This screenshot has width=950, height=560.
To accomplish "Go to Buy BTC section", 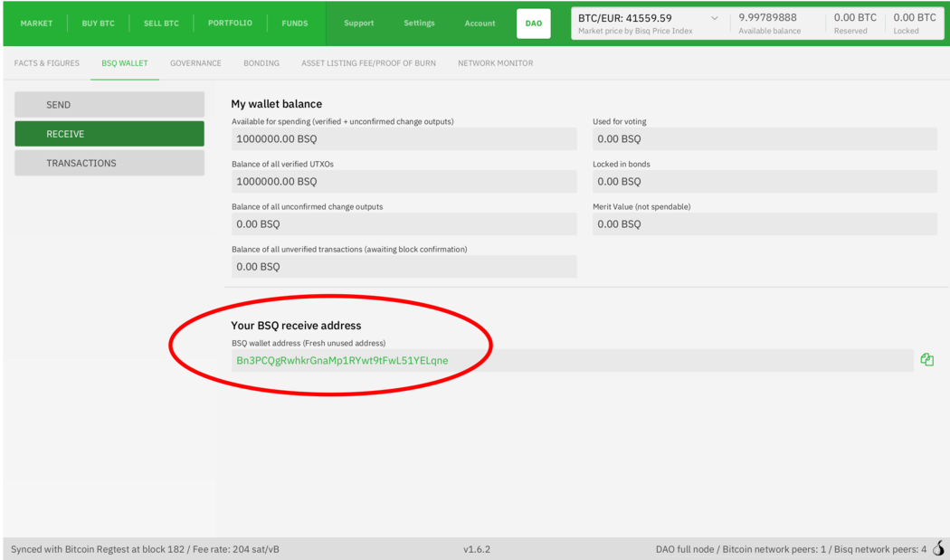I will pyautogui.click(x=98, y=24).
